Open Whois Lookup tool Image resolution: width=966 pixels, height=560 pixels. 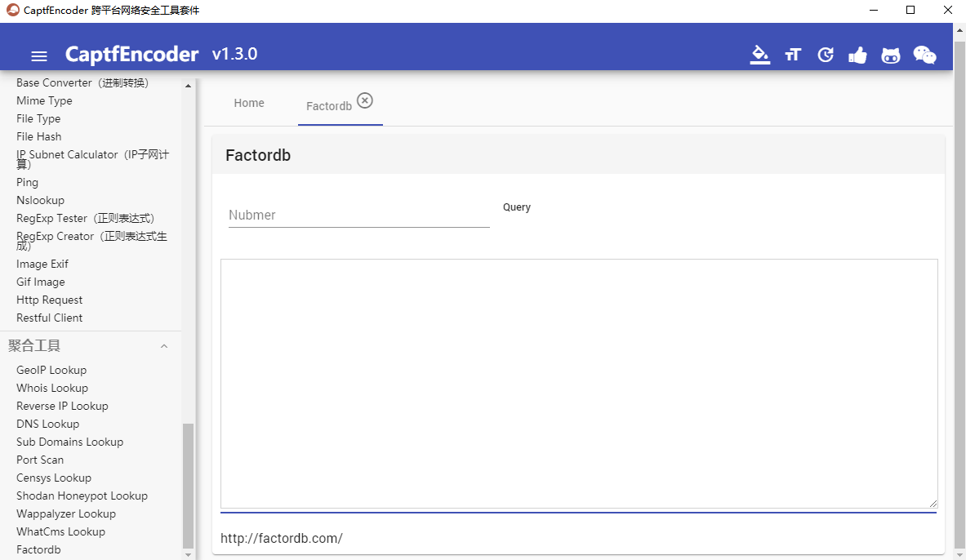pos(52,388)
